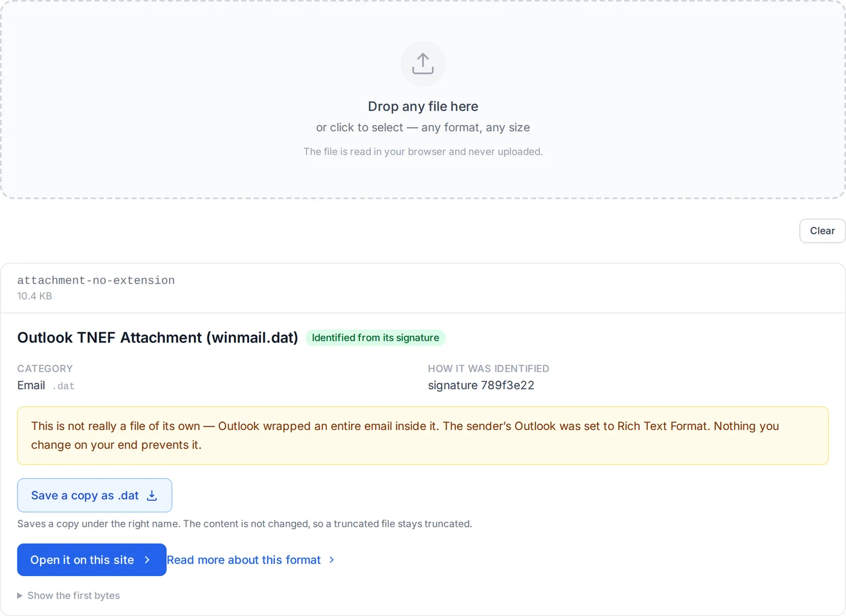The image size is (846, 616).
Task: Click the .dat extension label
Action: point(63,386)
